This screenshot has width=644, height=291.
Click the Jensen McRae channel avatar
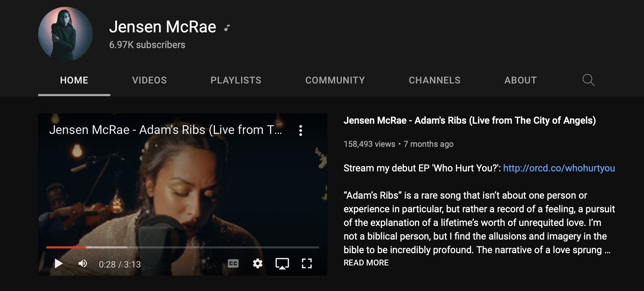pos(65,34)
